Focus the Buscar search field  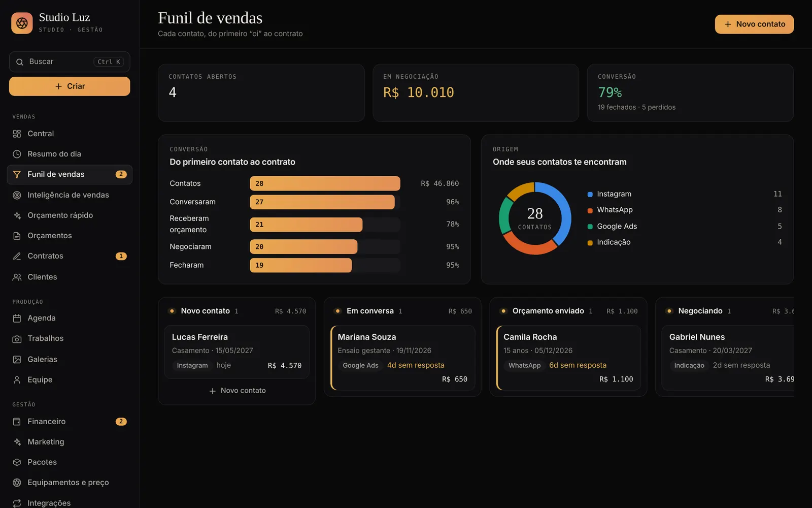click(70, 61)
